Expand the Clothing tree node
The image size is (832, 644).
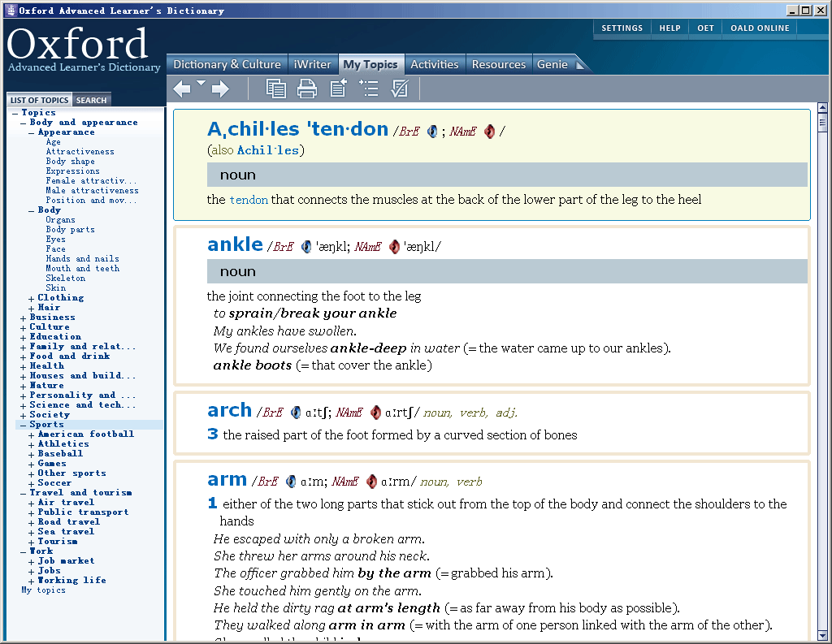pyautogui.click(x=32, y=299)
